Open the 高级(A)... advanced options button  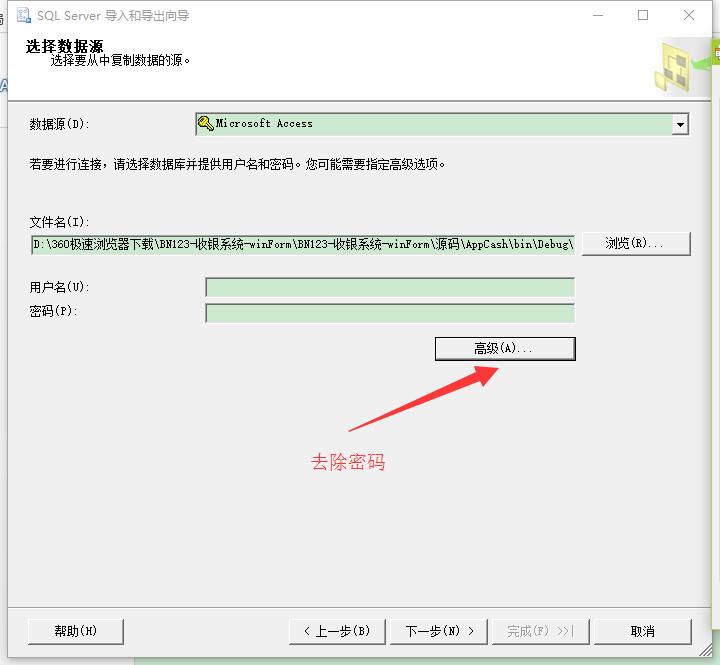505,349
